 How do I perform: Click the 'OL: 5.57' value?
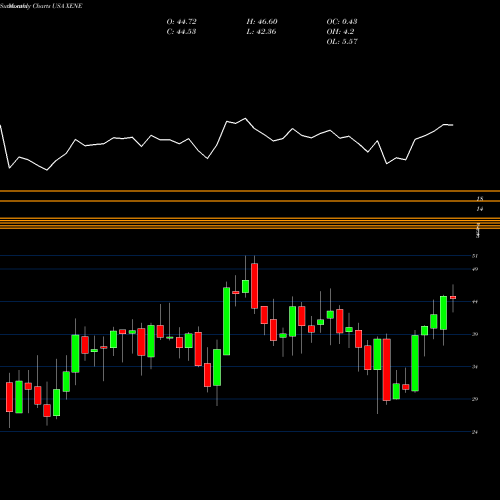coord(342,42)
